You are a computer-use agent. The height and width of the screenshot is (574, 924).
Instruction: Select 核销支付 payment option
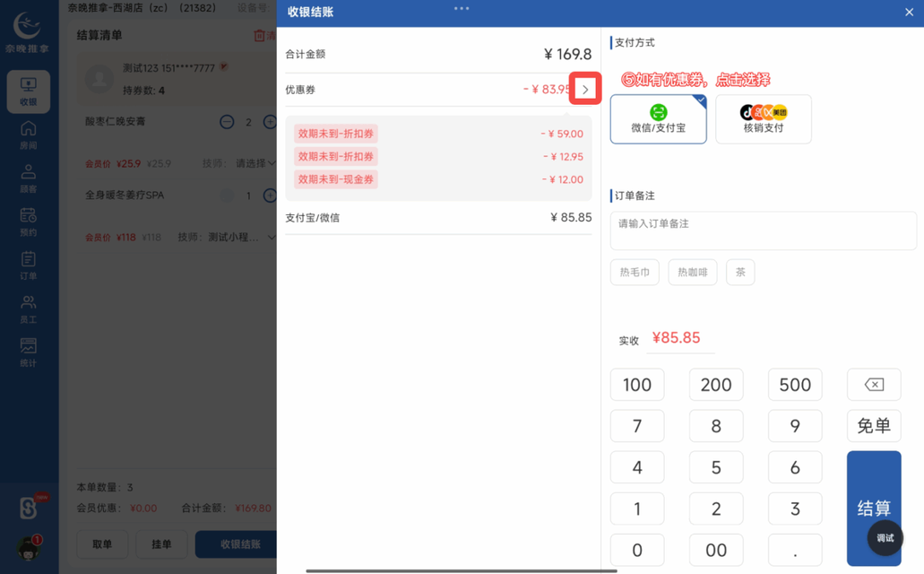763,119
